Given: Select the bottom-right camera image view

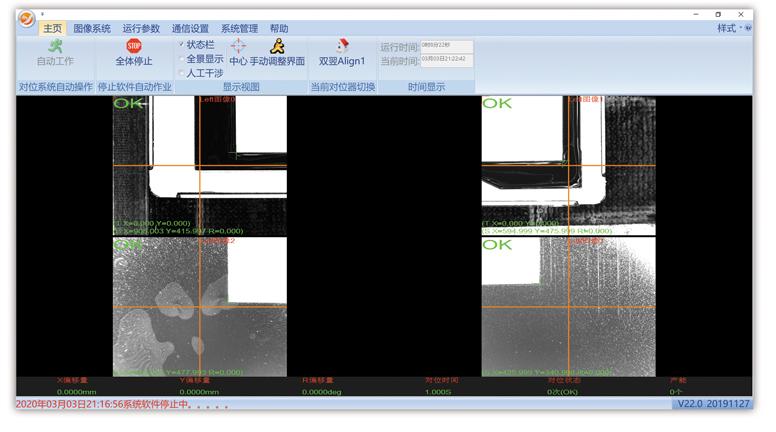Looking at the screenshot, I should coord(567,306).
